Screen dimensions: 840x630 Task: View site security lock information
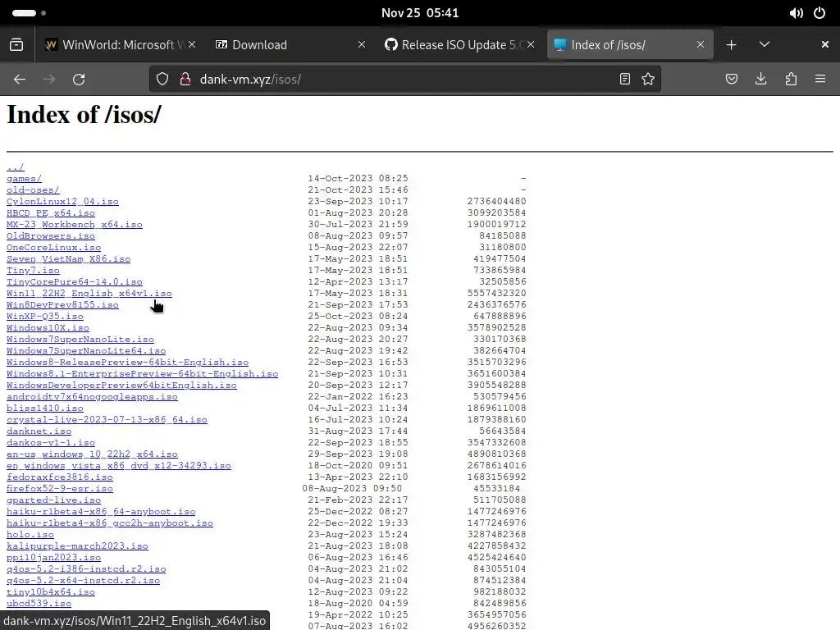(185, 80)
